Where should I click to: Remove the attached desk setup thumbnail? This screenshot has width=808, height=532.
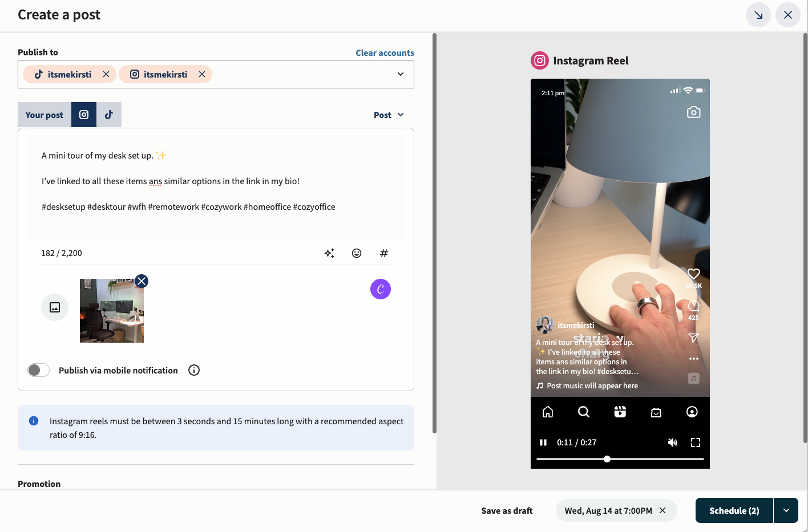click(141, 281)
